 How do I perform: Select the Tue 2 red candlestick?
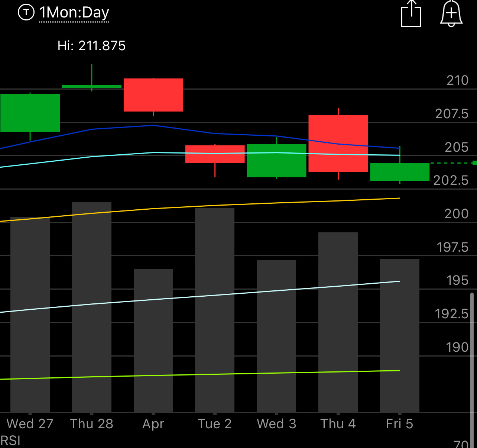pyautogui.click(x=215, y=154)
